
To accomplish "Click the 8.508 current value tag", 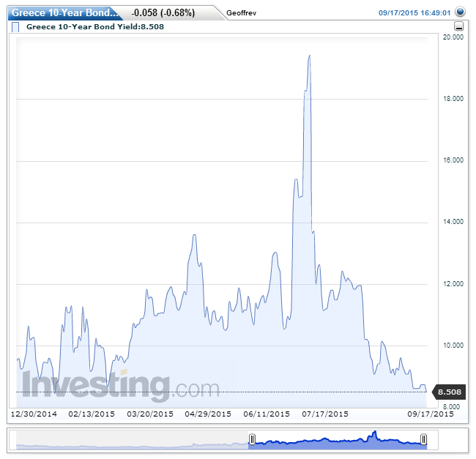I will [449, 392].
